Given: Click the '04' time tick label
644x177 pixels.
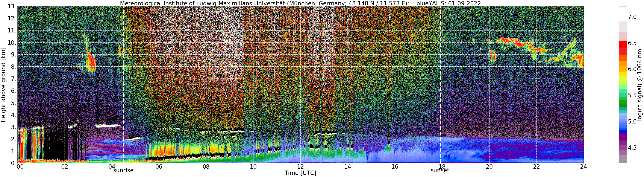Looking at the screenshot, I should click(x=112, y=167).
